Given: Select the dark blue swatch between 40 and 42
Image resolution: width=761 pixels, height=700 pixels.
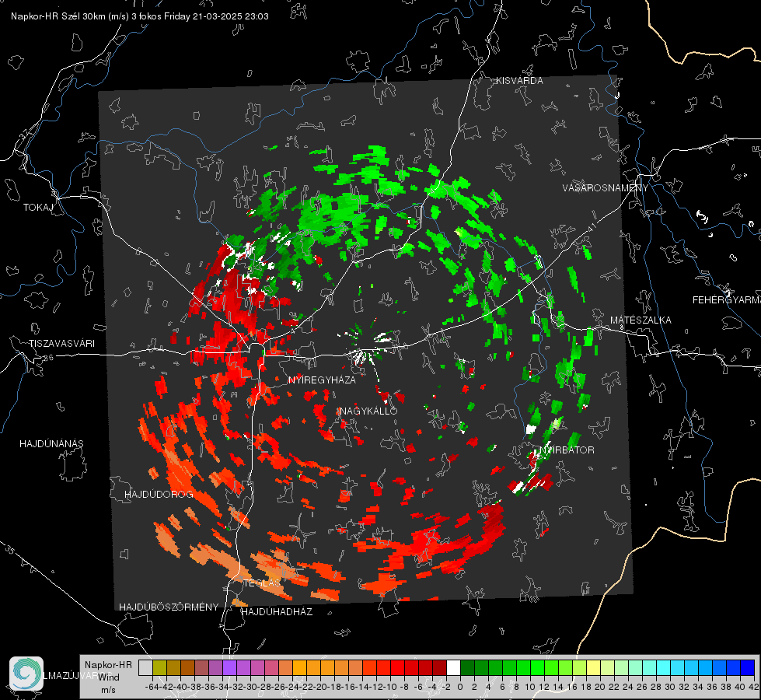Looking at the screenshot, I should (x=747, y=668).
